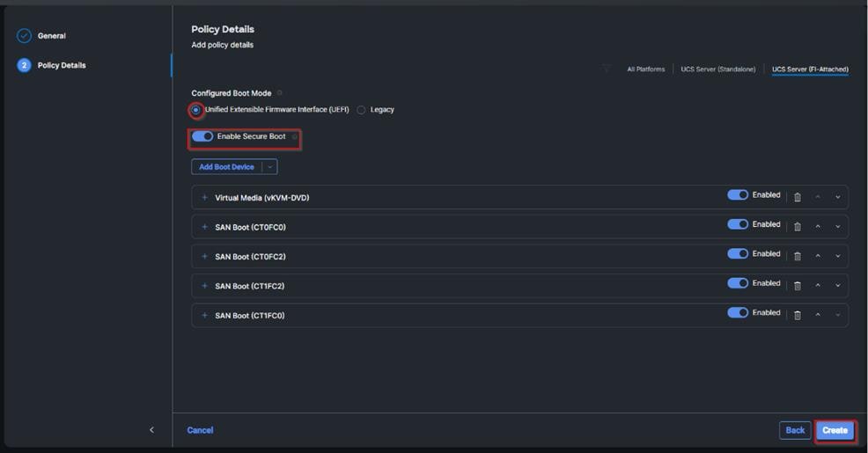The image size is (868, 453).
Task: Collapse the left sidebar with the arrow
Action: 151,430
